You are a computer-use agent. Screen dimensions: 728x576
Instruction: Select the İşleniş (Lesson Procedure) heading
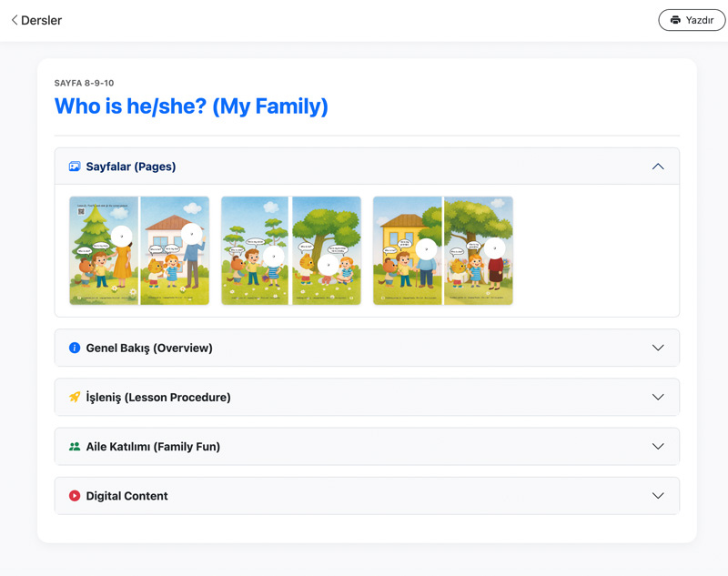coord(158,397)
